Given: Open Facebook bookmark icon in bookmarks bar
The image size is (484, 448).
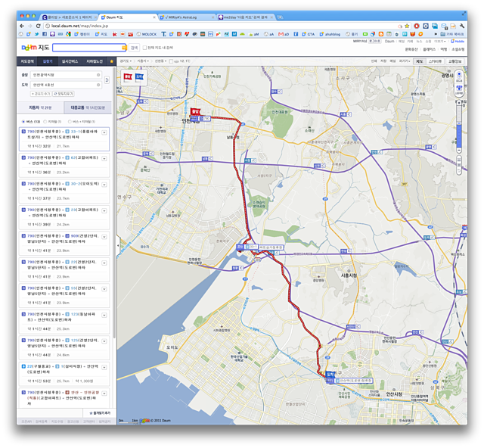Looking at the screenshot, I should [45, 34].
